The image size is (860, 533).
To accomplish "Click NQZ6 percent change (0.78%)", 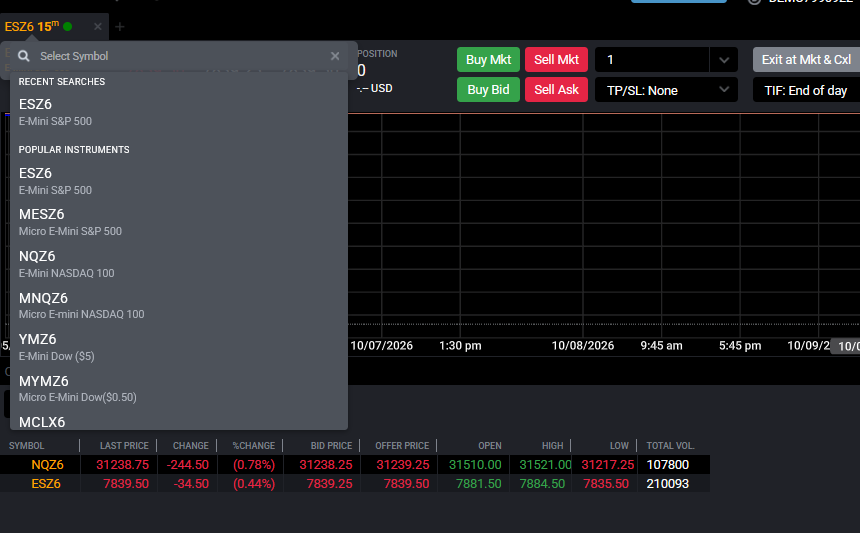I will click(x=254, y=464).
